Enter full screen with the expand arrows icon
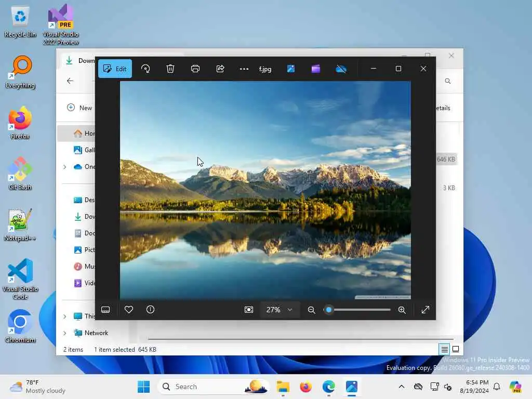532x399 pixels. point(425,310)
